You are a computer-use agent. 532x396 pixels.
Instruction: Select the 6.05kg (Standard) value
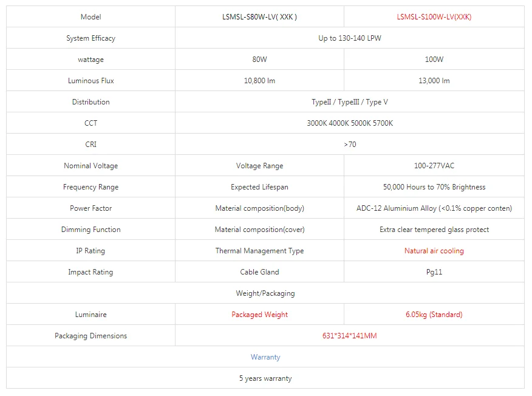tap(434, 315)
